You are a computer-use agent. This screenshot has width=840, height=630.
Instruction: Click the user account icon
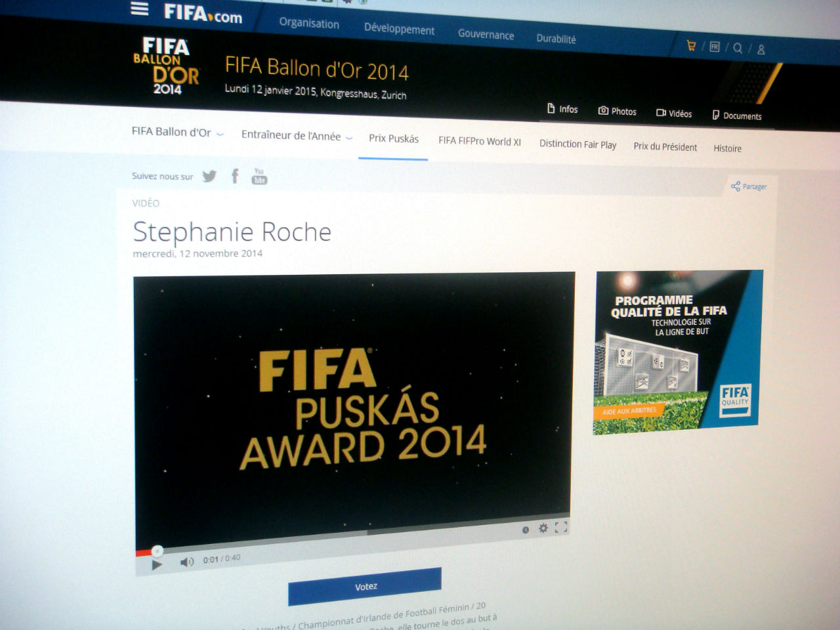tap(761, 49)
